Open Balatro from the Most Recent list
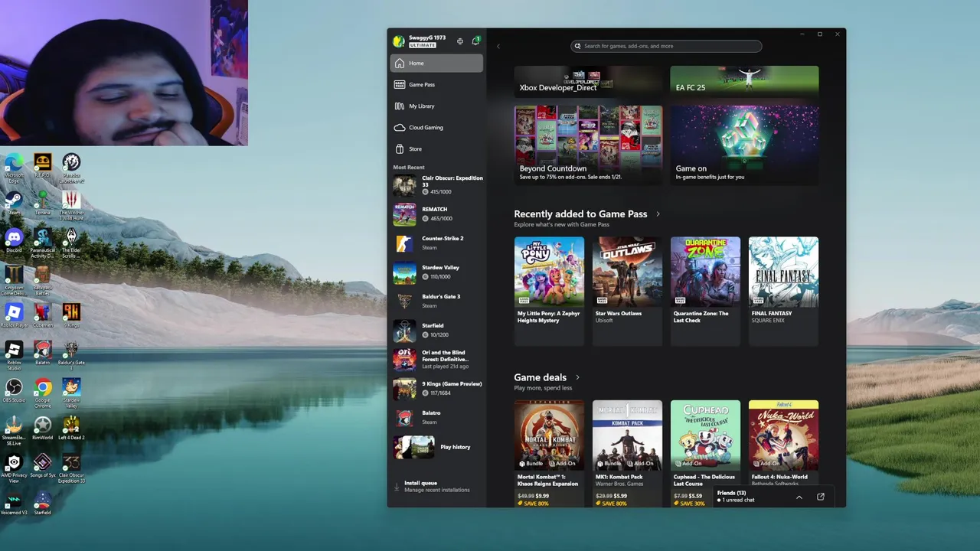 [438, 418]
